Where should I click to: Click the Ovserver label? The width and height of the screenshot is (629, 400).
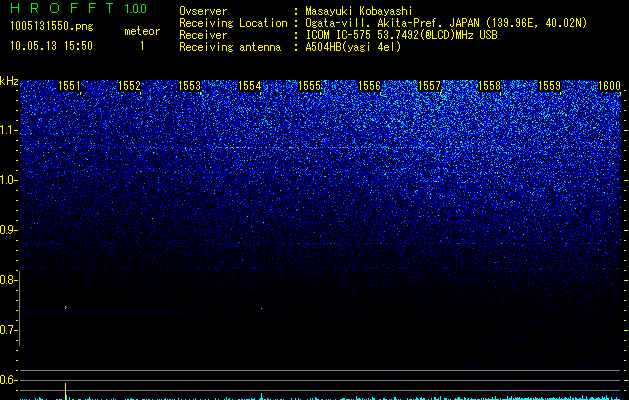point(203,11)
